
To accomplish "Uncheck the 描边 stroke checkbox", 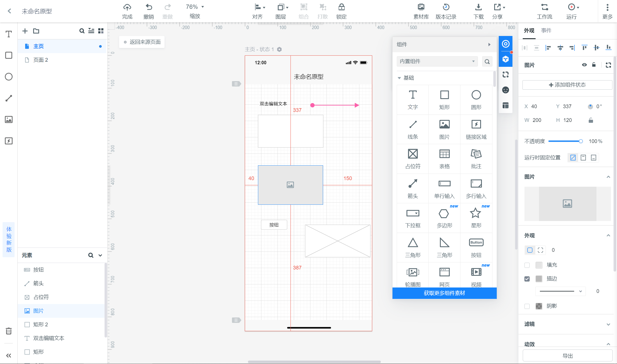I will (527, 279).
